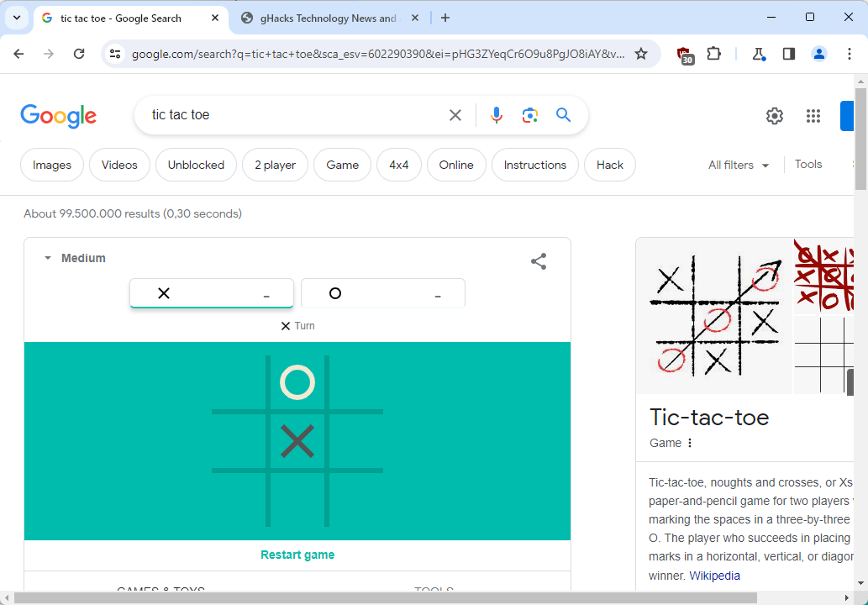868x605 pixels.
Task: Open the Chrome profile avatar
Action: (818, 54)
